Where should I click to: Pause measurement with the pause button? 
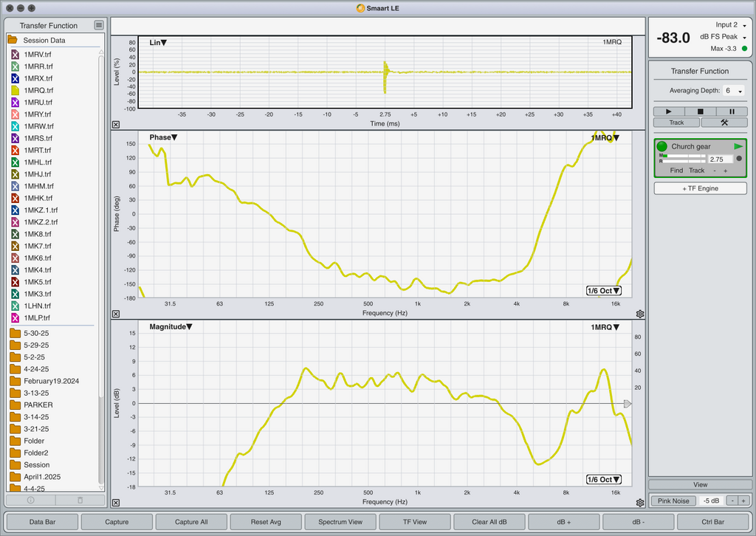pyautogui.click(x=732, y=111)
